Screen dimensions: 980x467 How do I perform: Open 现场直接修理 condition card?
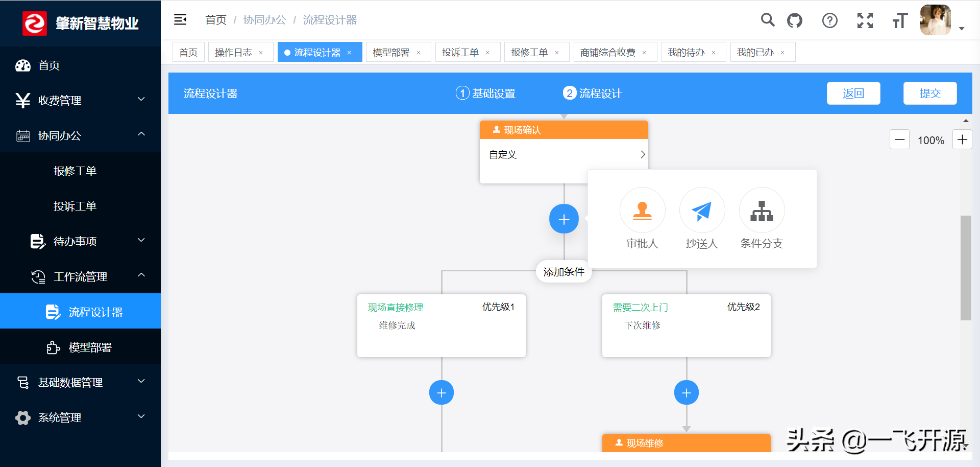pyautogui.click(x=442, y=325)
